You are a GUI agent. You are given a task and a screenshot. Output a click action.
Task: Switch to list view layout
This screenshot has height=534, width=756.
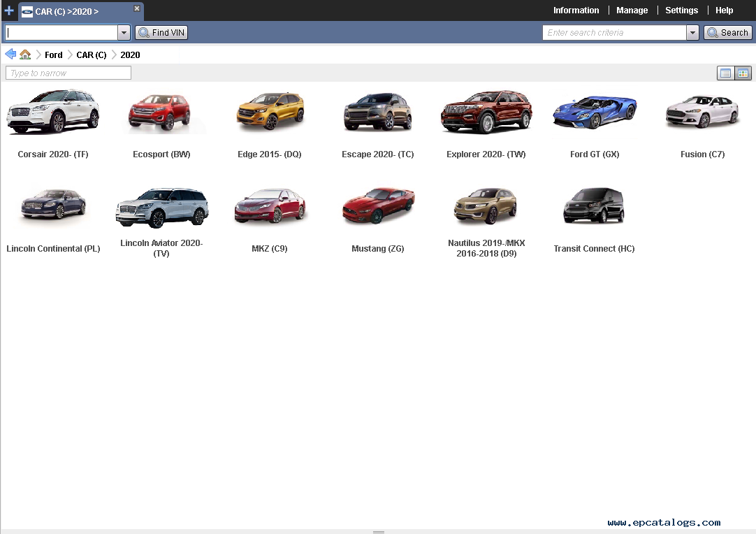[726, 73]
